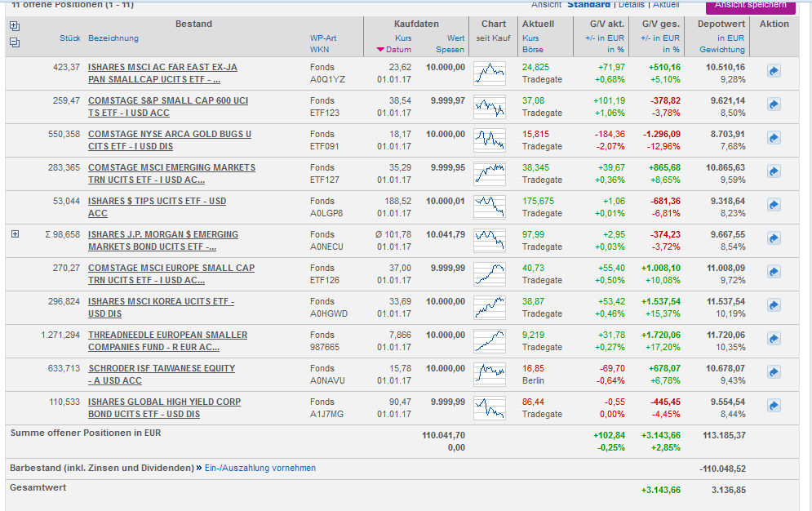Expand the iShares J.P. Morgan position row
The image size is (812, 511).
(15, 234)
